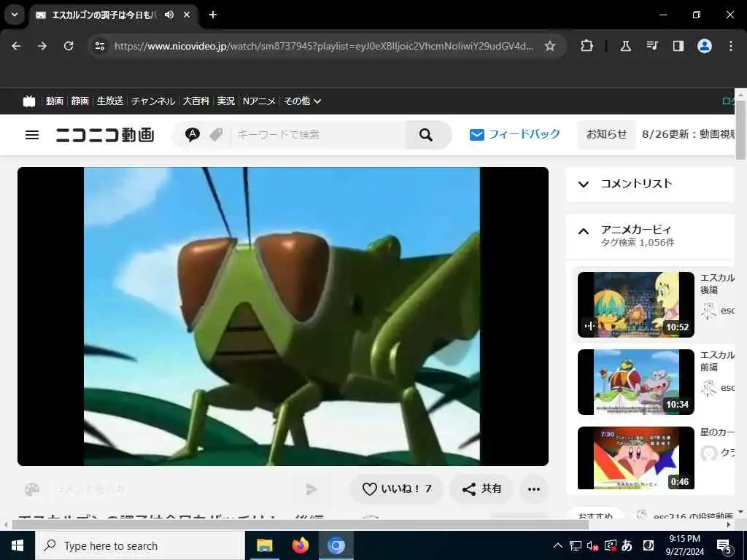Open a new tab
Screen dimensions: 747x560
click(x=213, y=15)
